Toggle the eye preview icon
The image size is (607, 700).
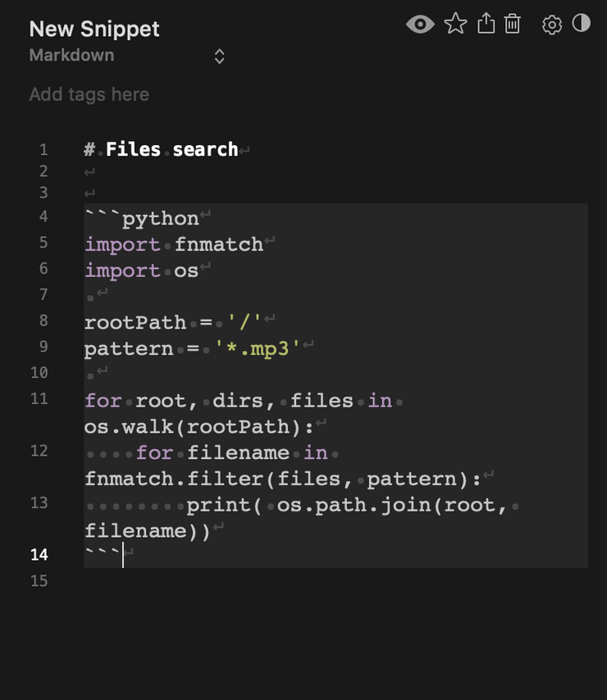[420, 24]
